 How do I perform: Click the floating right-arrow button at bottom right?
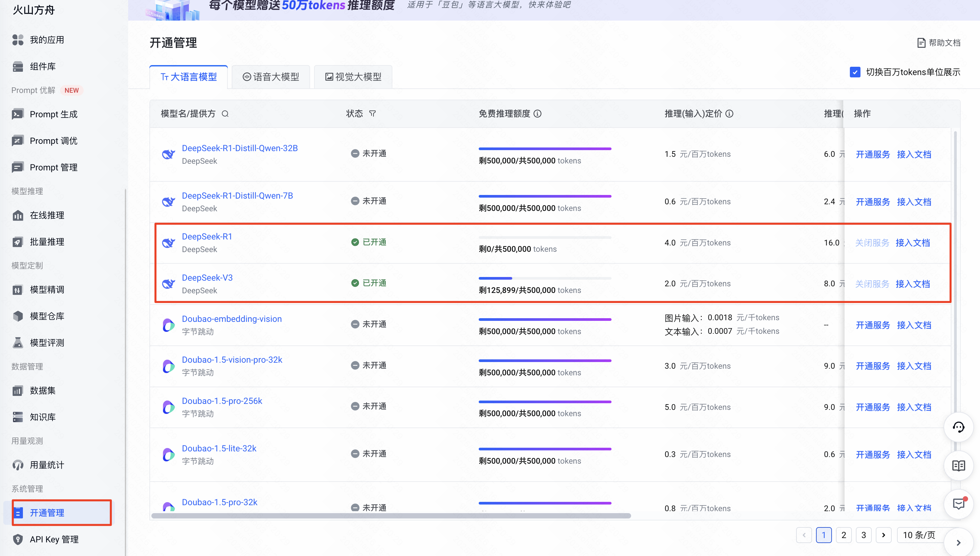[958, 543]
